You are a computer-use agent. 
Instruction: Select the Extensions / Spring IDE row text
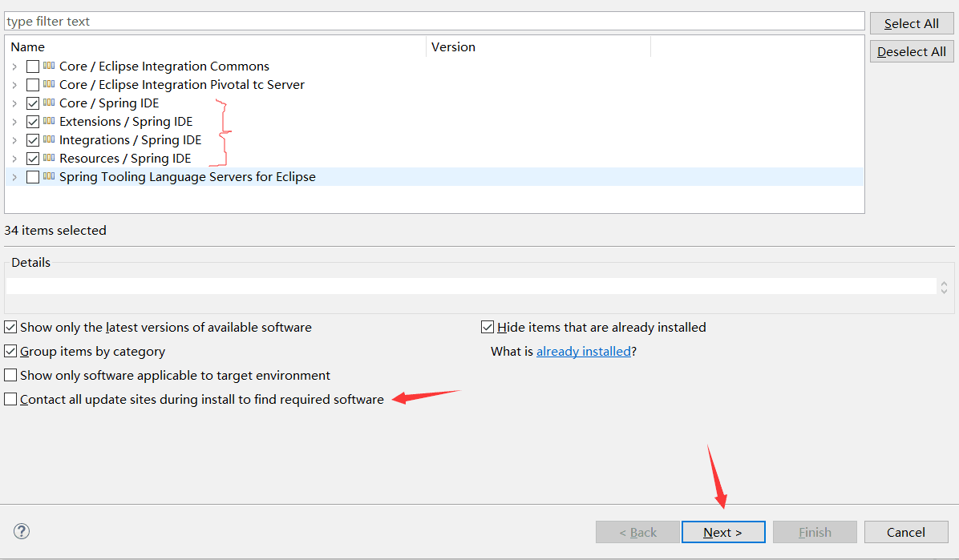[x=126, y=122]
